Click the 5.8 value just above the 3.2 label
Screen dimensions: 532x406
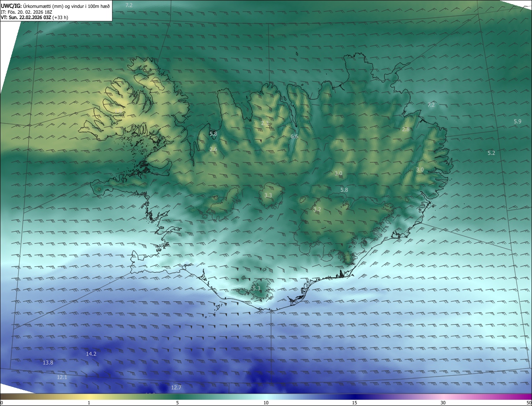pos(344,190)
